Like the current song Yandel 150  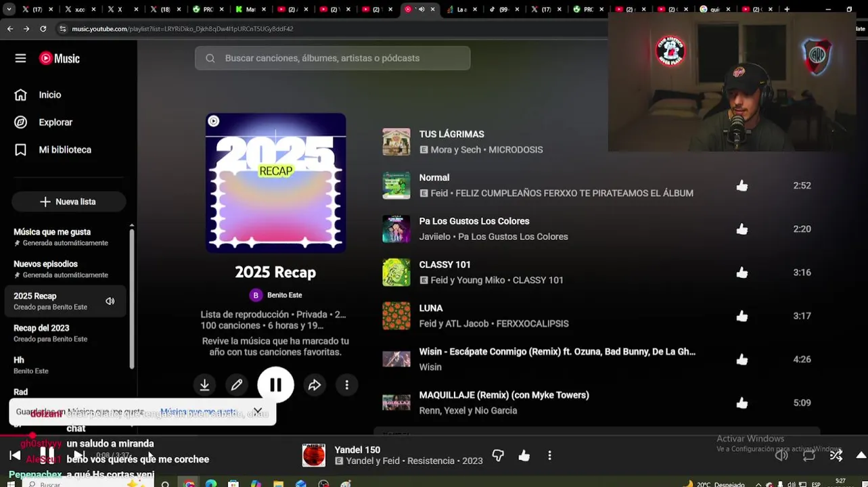tap(524, 455)
